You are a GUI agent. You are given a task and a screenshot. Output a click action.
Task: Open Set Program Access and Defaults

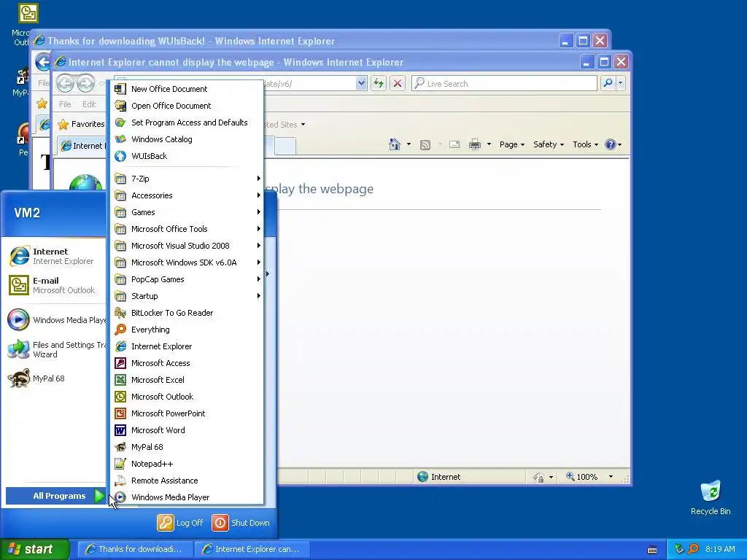pos(186,122)
